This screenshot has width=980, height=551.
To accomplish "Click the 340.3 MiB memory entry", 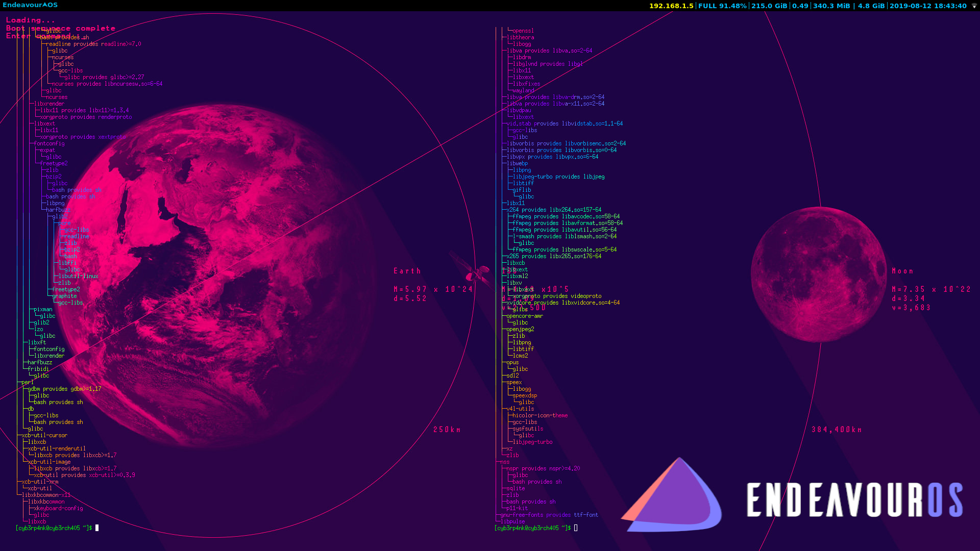I will (x=831, y=6).
